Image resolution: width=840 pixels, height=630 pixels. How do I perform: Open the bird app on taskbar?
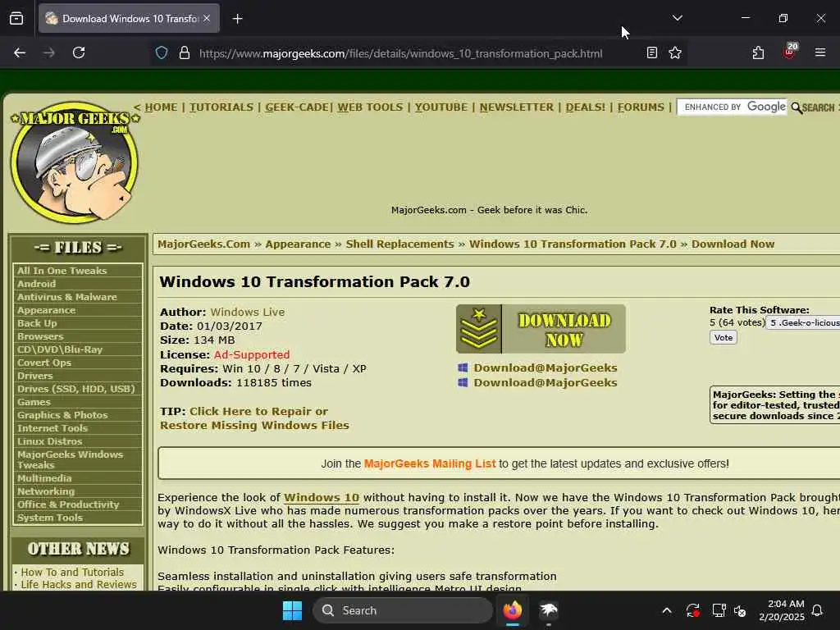click(549, 610)
